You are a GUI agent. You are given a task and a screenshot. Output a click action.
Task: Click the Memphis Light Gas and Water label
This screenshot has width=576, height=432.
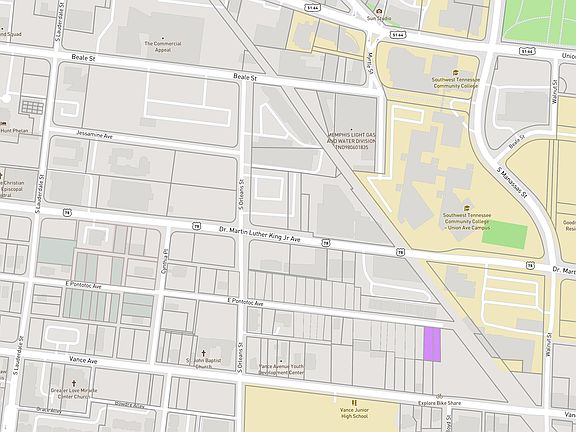point(352,141)
